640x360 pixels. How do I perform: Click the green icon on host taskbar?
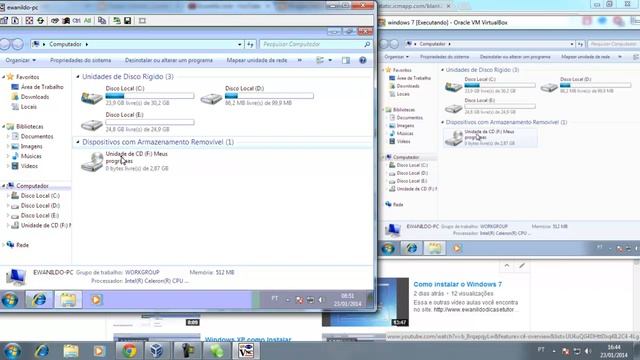(x=216, y=351)
